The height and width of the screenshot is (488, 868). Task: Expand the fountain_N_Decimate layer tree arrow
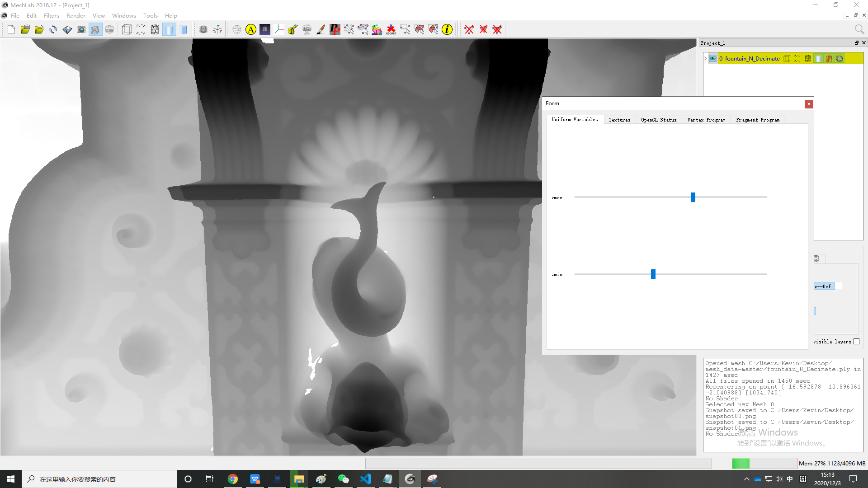click(x=705, y=59)
